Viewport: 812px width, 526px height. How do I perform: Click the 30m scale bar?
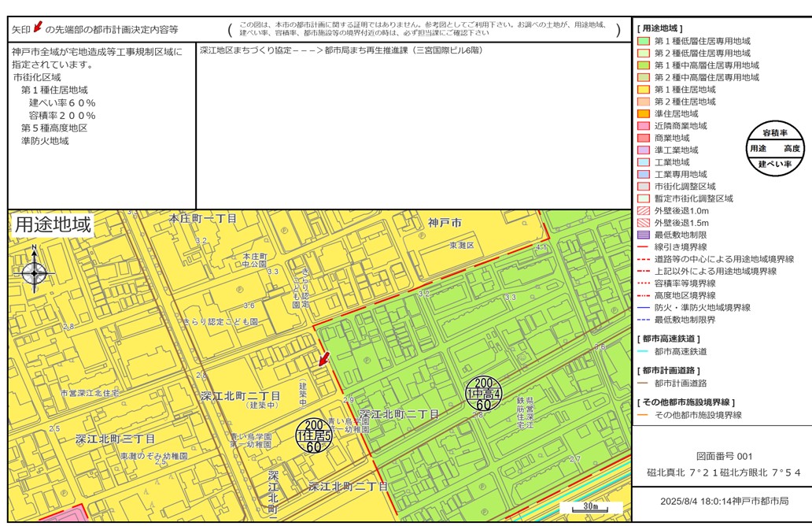591,507
